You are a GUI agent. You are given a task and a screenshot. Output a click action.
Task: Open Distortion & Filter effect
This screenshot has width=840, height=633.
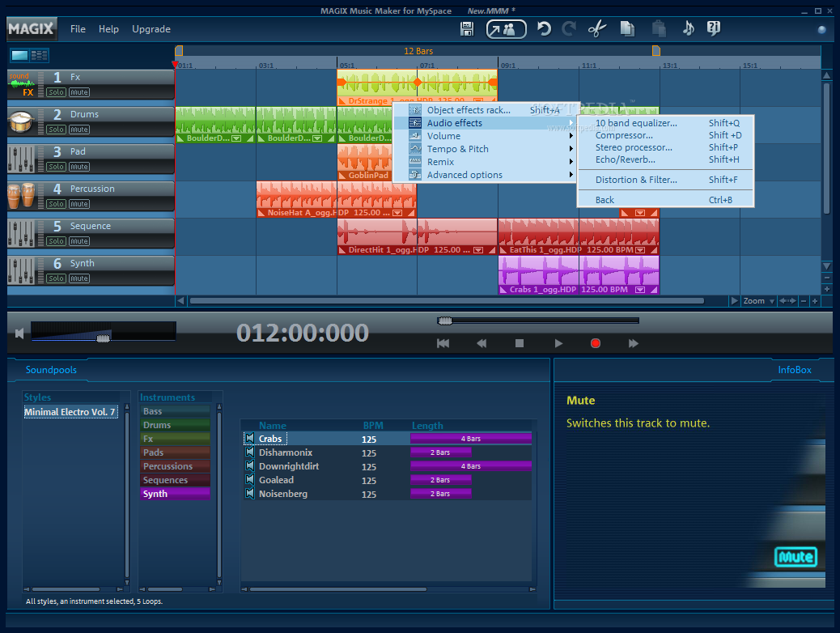click(665, 180)
